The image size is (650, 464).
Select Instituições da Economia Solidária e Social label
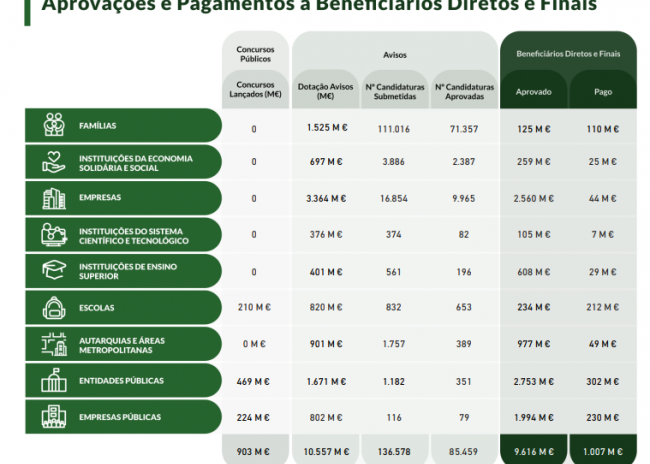pos(136,163)
